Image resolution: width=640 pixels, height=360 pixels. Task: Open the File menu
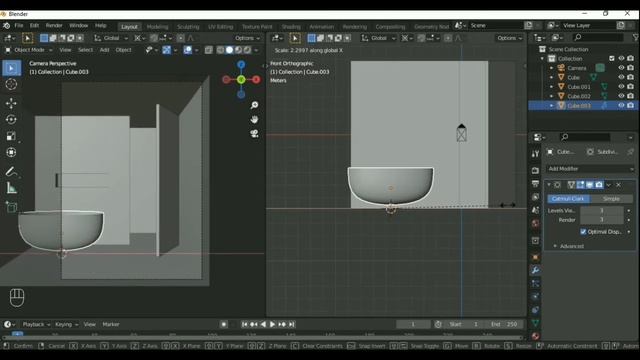pyautogui.click(x=19, y=25)
